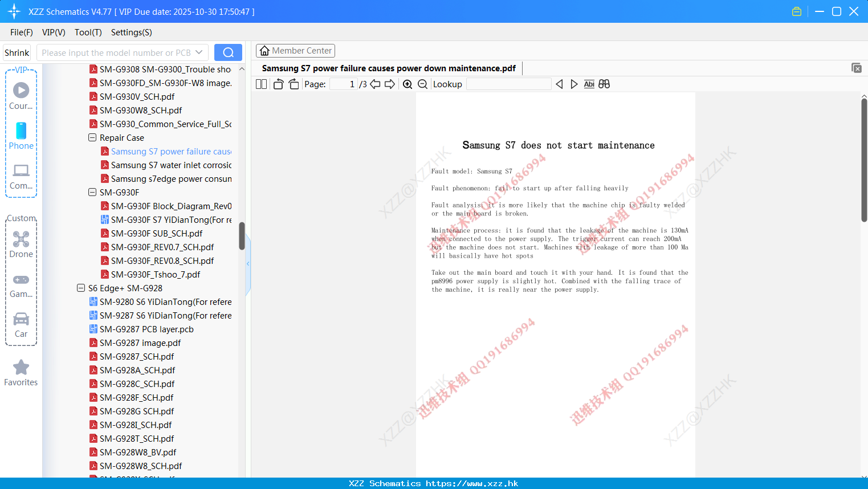Click the yellow VIP toolbox icon in title bar
The height and width of the screenshot is (489, 868).
tap(797, 11)
